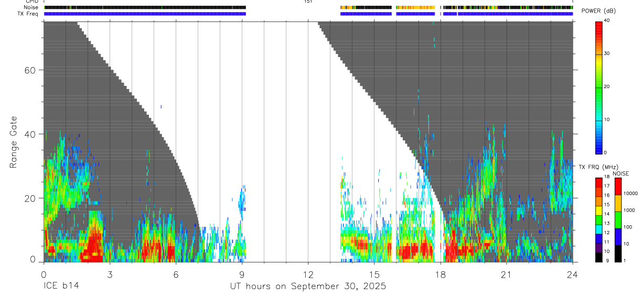Image resolution: width=644 pixels, height=297 pixels.
Task: Click the NOISE colorbar tick label "1000"
Action: 629,210
